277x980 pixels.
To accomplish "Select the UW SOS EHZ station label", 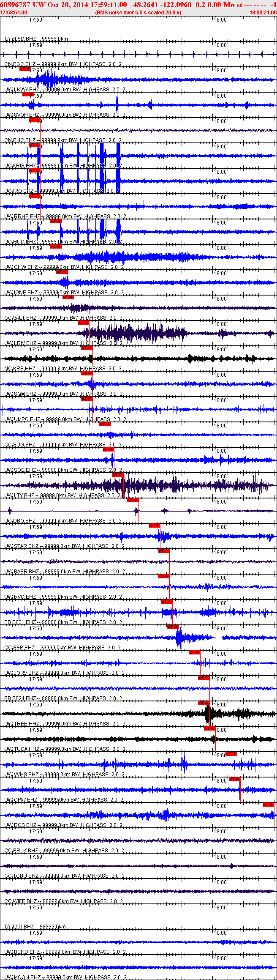I will tap(63, 470).
